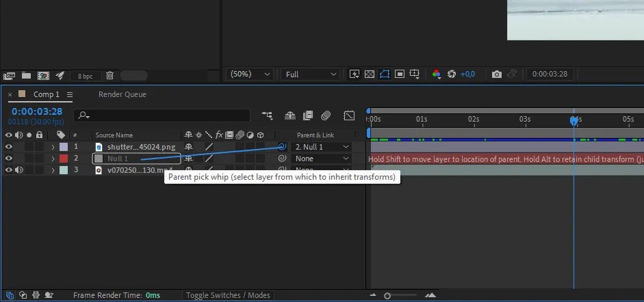The width and height of the screenshot is (644, 302).
Task: Open Interpret Footage in Project panel
Action: tap(9, 75)
